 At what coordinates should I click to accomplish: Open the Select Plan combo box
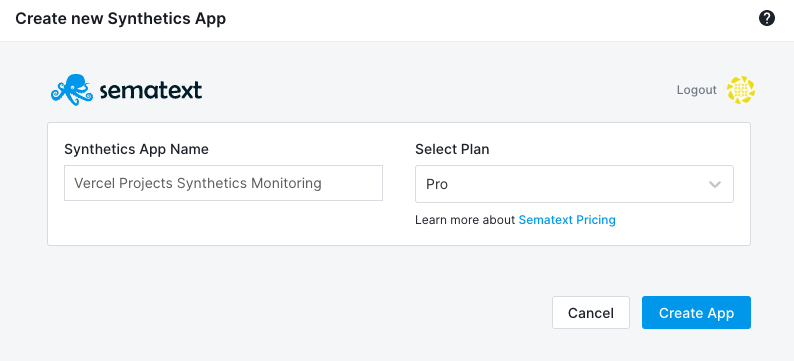[574, 184]
